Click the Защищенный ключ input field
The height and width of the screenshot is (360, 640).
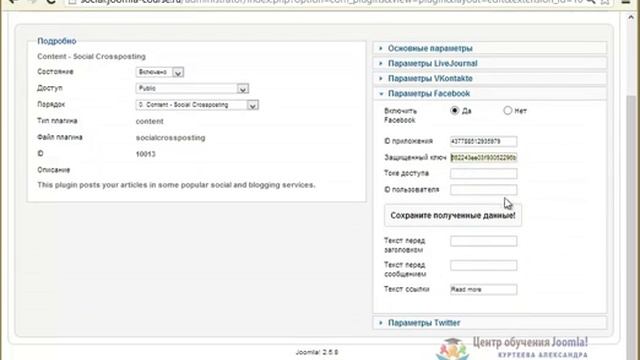(484, 157)
